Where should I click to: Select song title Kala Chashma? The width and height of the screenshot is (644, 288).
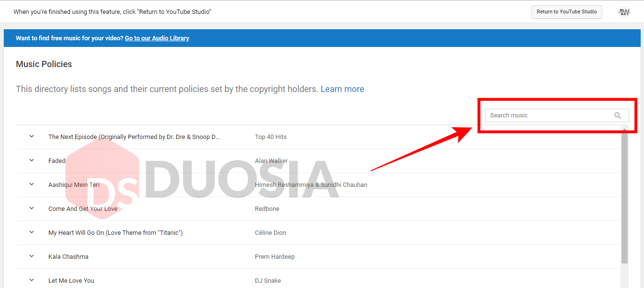pyautogui.click(x=69, y=257)
